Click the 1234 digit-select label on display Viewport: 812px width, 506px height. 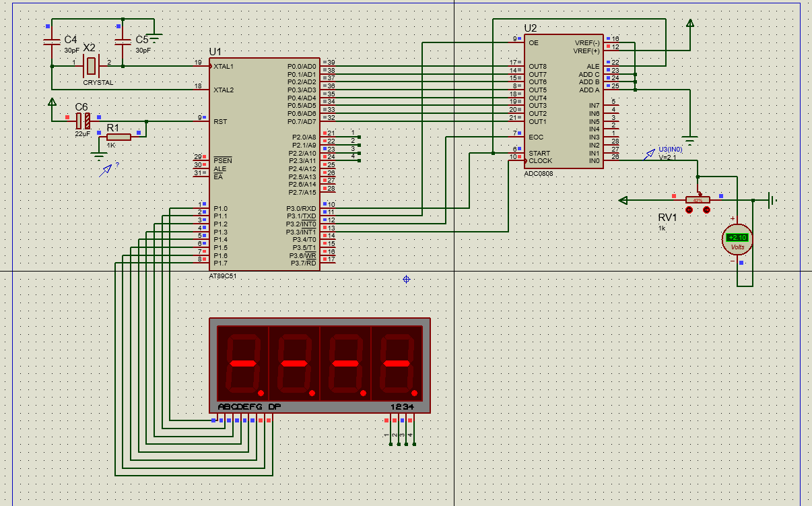tap(402, 407)
